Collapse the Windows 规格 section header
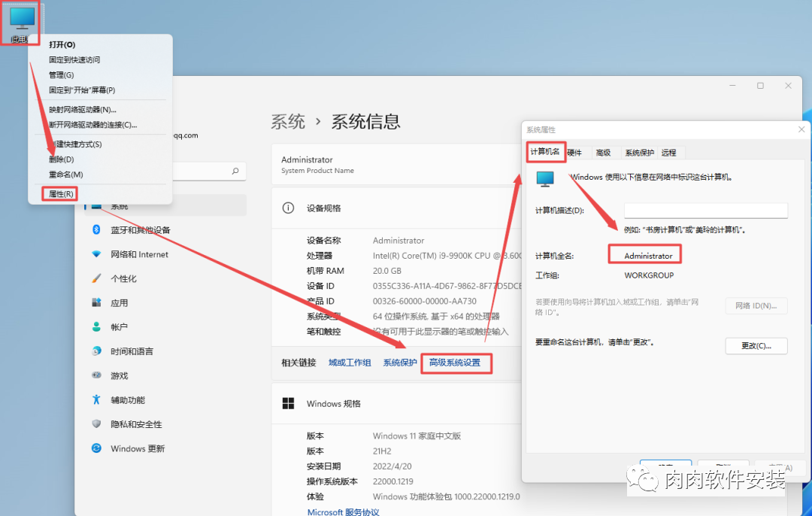 396,404
